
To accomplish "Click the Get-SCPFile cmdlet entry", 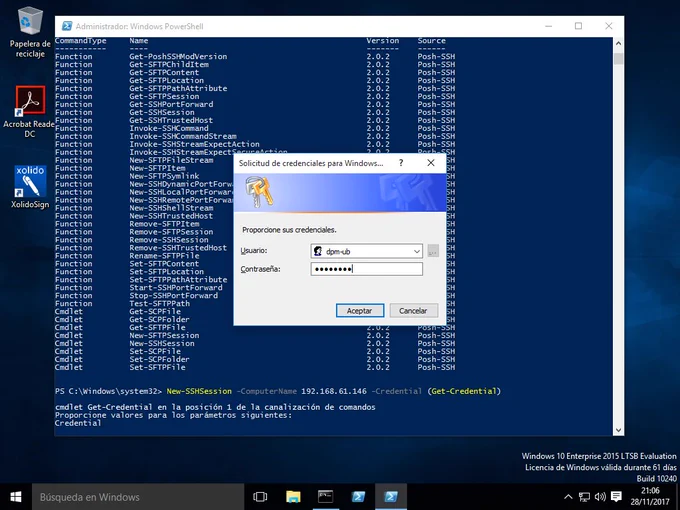I will pos(155,311).
